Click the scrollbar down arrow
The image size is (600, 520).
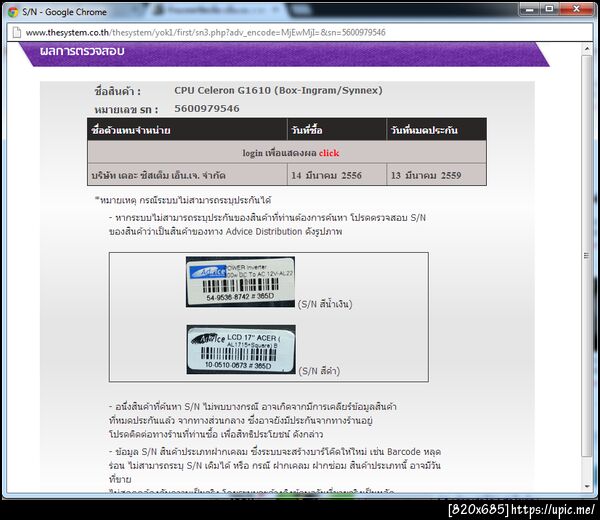pos(587,486)
